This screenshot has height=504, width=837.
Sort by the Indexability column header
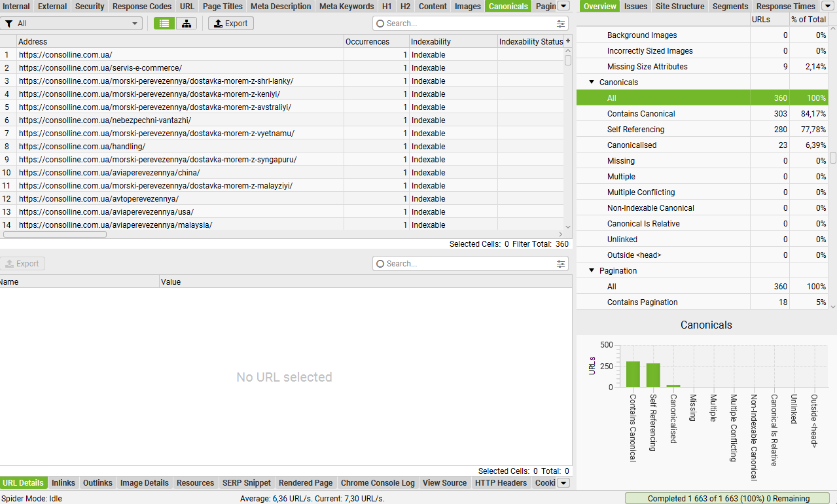coord(453,41)
